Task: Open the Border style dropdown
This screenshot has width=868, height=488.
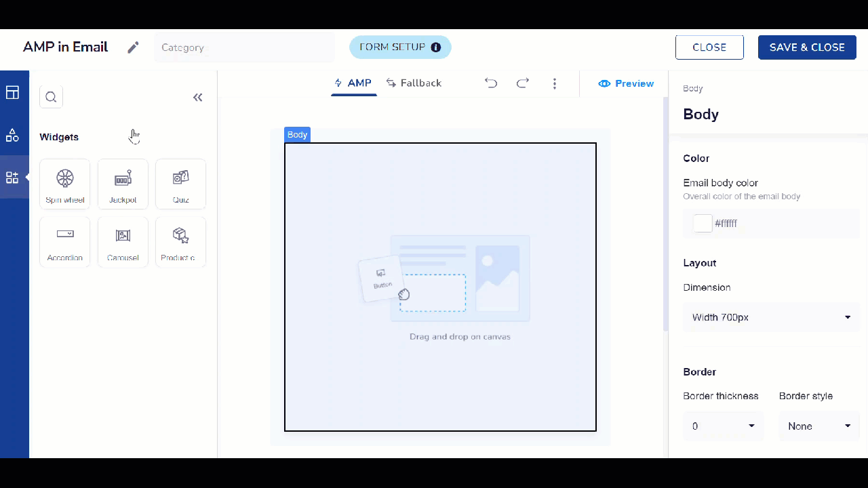Action: coord(819,426)
